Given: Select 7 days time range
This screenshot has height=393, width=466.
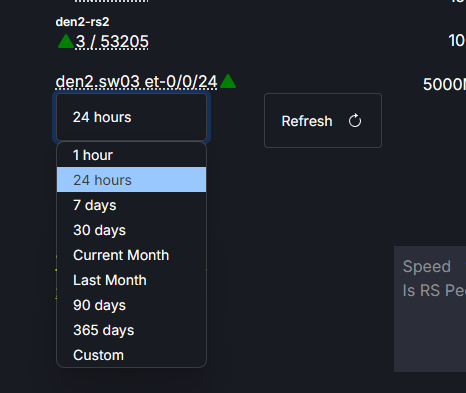Looking at the screenshot, I should pos(131,205).
